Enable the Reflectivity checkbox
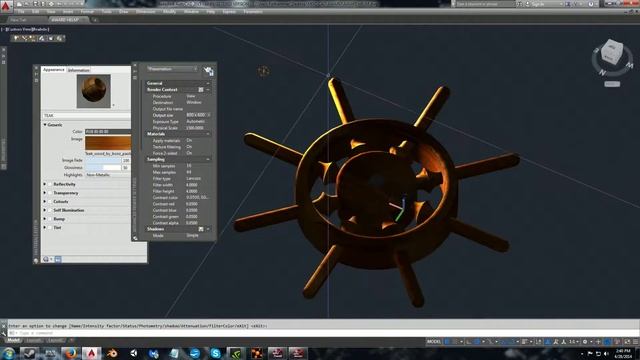Screen dimensions: 640x360 (50, 184)
